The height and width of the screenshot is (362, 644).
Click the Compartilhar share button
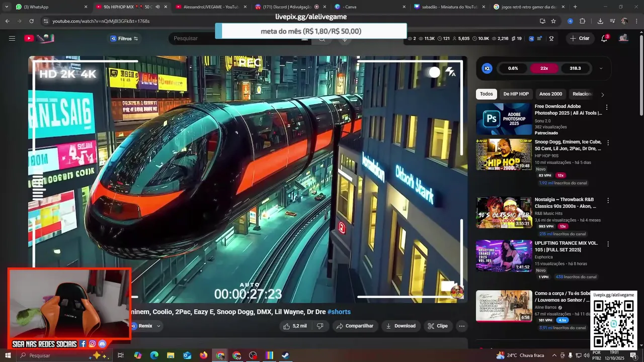(355, 326)
